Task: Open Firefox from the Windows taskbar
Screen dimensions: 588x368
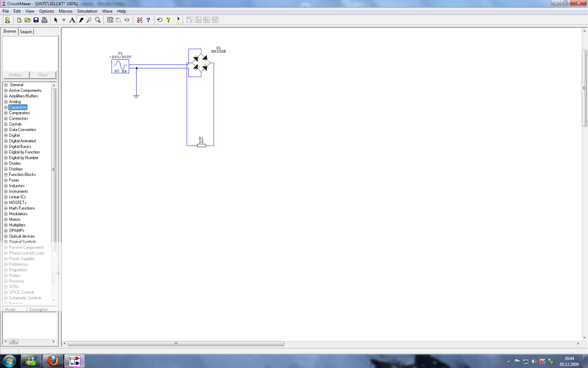Action: click(53, 361)
